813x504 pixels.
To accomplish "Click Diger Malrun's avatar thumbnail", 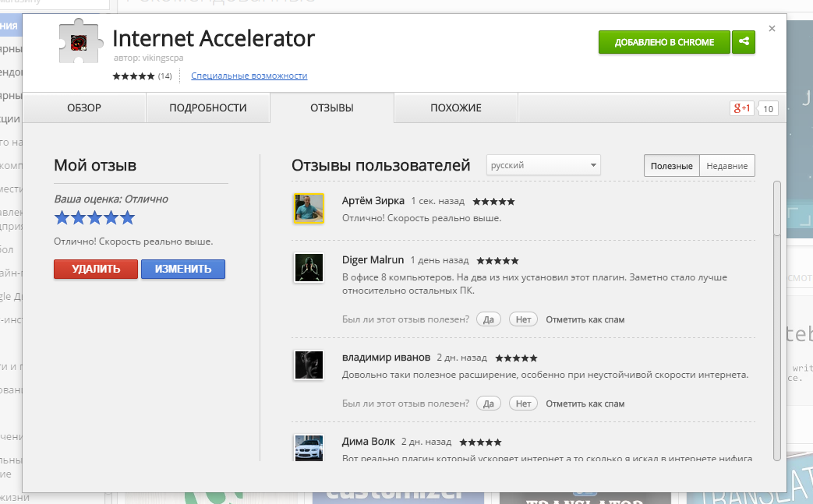I will coord(309,267).
